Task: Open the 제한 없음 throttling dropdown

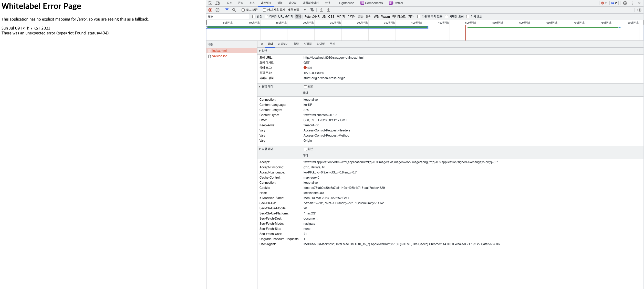Action: (297, 10)
